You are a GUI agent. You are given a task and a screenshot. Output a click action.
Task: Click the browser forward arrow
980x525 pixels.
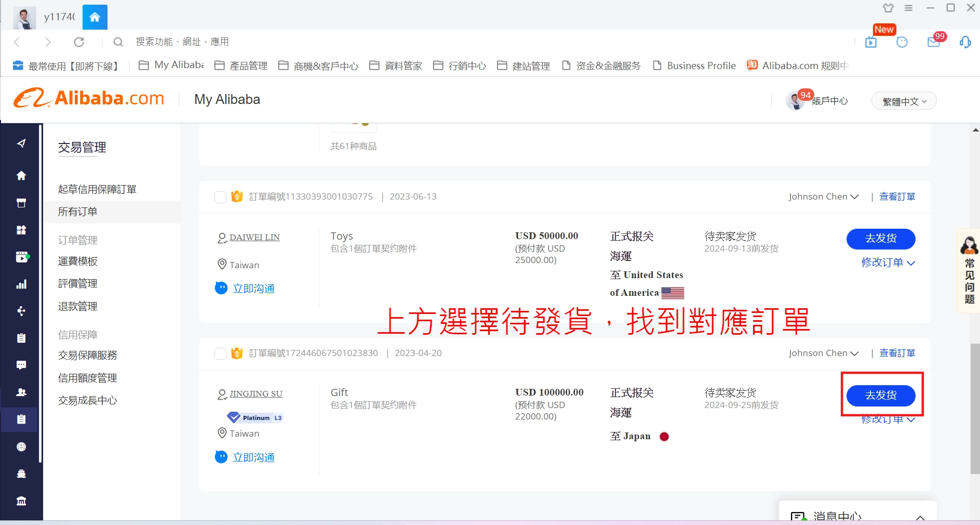point(48,42)
